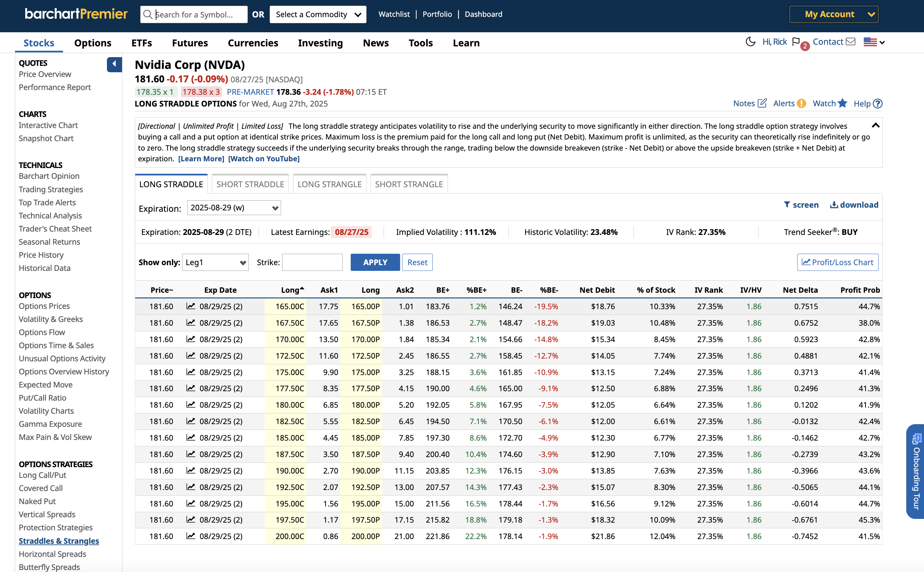Open the Expiration date dropdown
This screenshot has height=572, width=924.
pyautogui.click(x=234, y=208)
